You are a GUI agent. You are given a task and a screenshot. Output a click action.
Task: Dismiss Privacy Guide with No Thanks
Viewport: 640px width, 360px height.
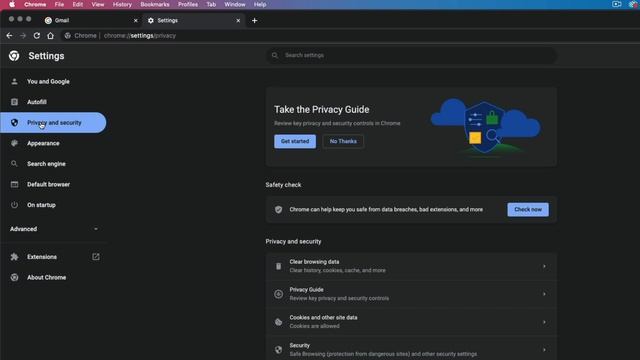(x=343, y=141)
